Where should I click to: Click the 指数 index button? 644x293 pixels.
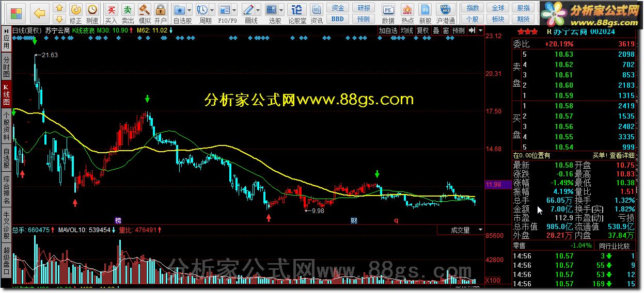(473, 8)
